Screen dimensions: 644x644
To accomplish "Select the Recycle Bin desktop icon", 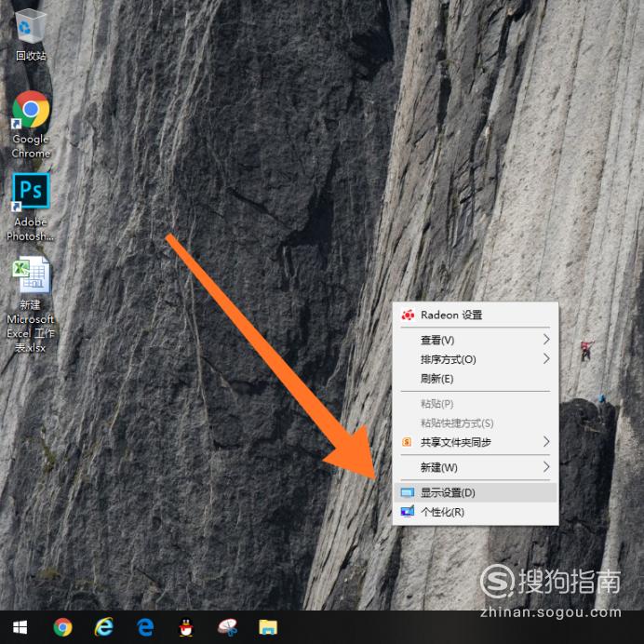I will click(x=31, y=35).
